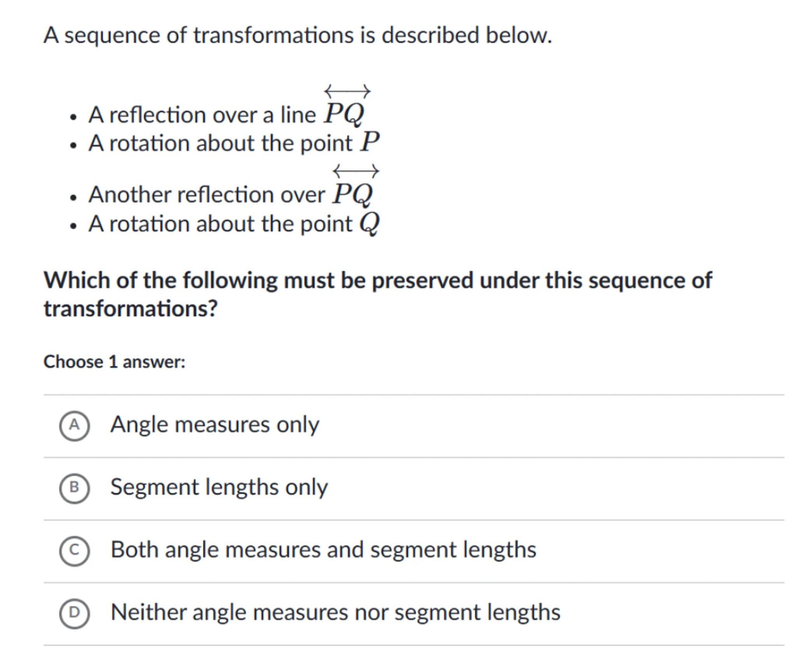Click the italic Q ending the last bullet
The height and width of the screenshot is (672, 797).
pyautogui.click(x=369, y=224)
